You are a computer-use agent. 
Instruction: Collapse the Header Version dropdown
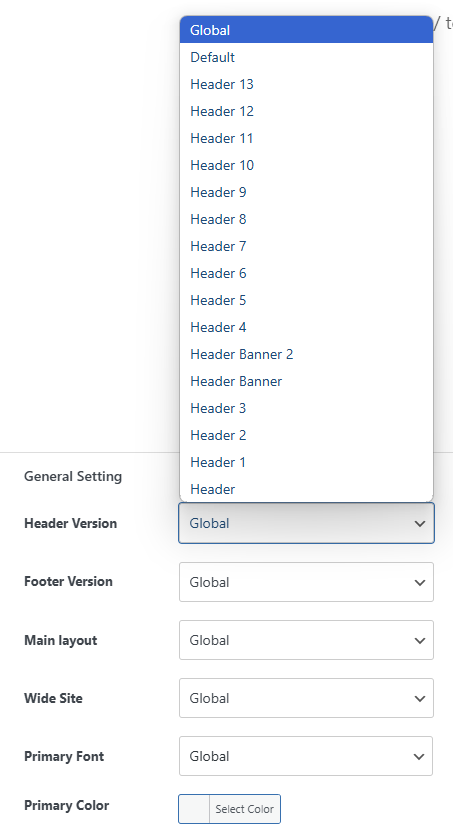[306, 523]
